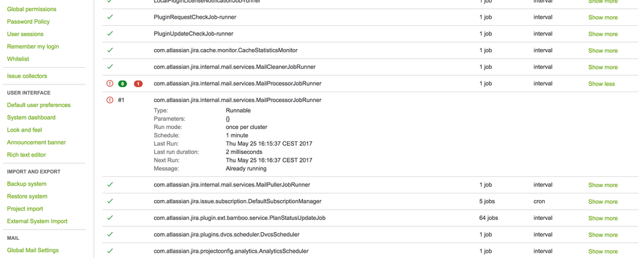Open Global Mail Settings
Image resolution: width=644 pixels, height=258 pixels.
pos(33,250)
